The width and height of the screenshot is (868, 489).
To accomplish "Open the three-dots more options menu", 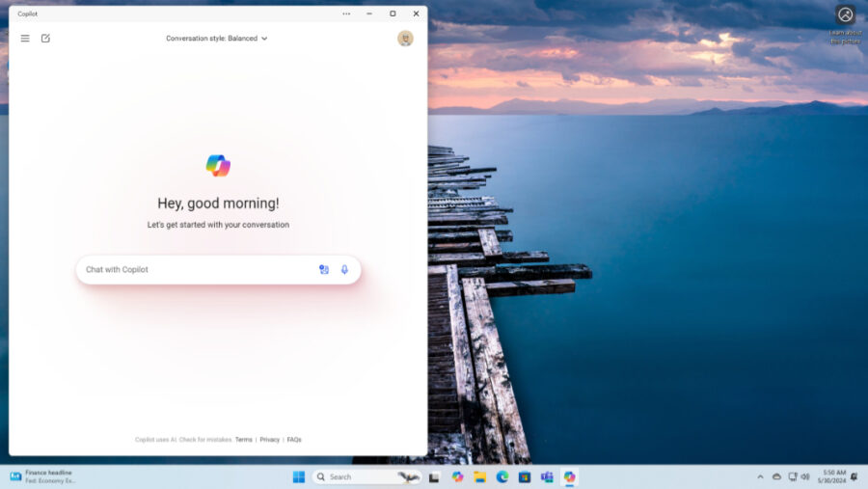I will click(x=346, y=14).
